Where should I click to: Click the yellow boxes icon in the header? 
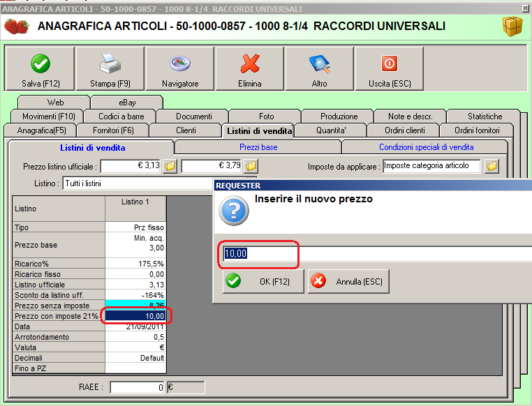click(512, 27)
